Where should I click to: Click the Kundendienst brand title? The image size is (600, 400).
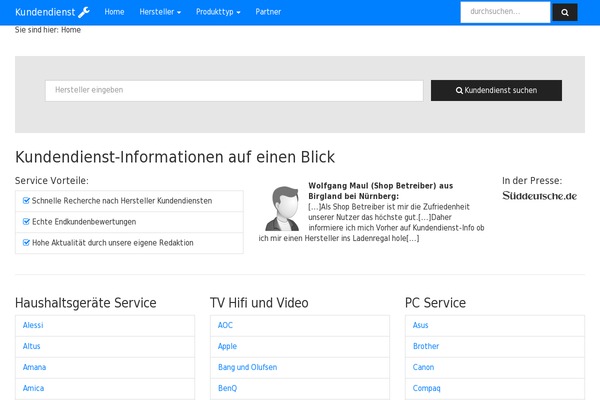(x=45, y=12)
